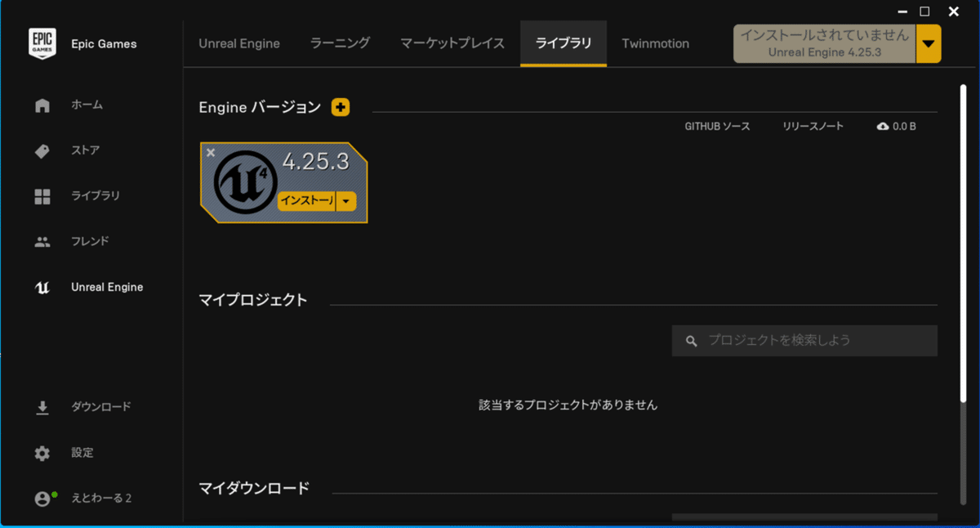Switch to the マーケットプレイス tab
980x528 pixels.
452,43
